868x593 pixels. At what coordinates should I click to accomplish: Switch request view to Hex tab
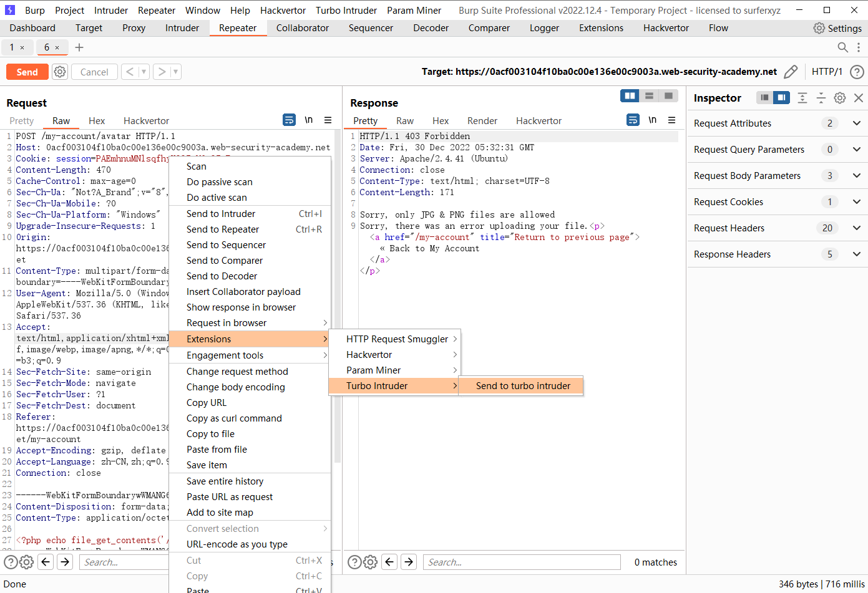tap(97, 120)
